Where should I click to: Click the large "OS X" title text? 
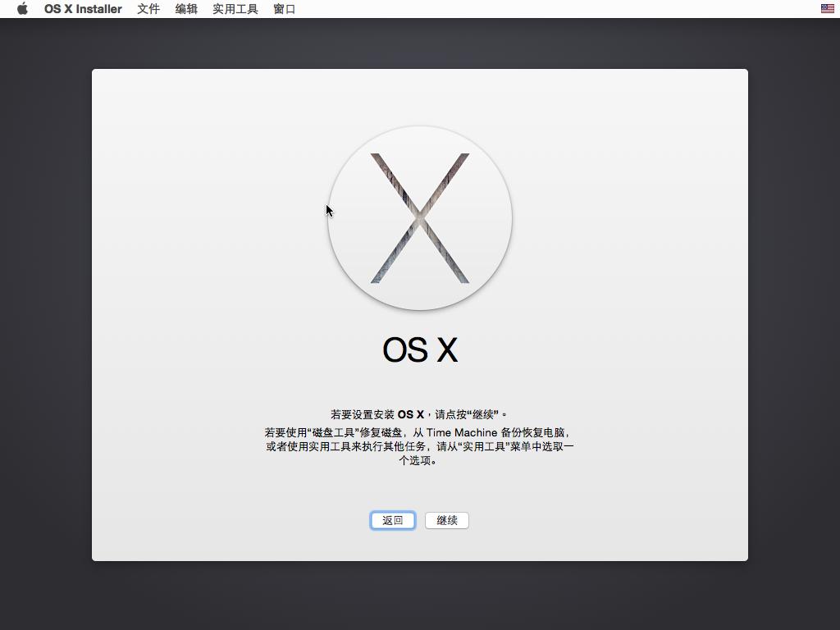click(x=420, y=349)
